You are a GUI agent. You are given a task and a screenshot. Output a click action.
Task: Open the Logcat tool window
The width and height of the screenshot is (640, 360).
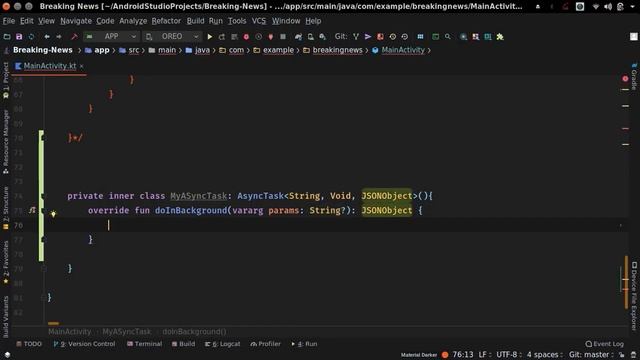222,344
